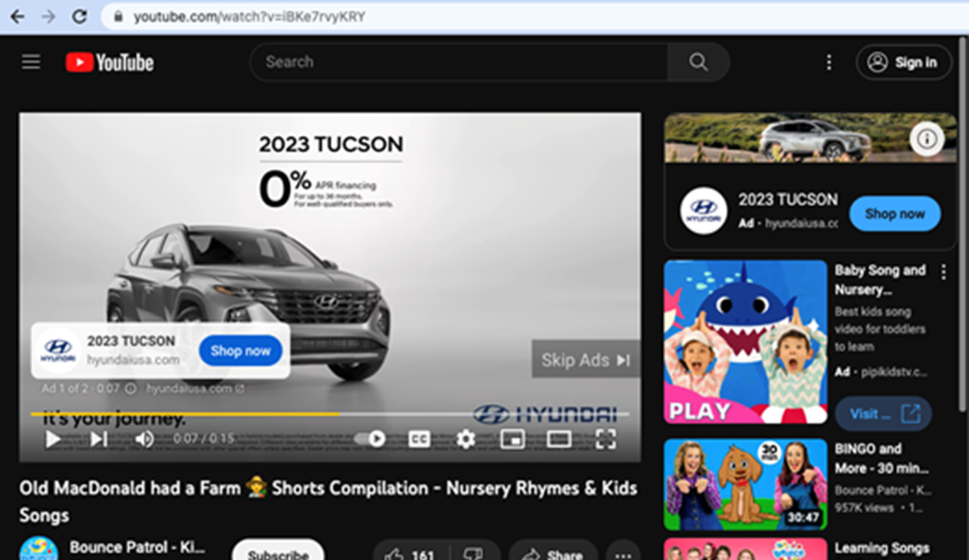This screenshot has width=969, height=560.
Task: Click Shop now in the sidebar Tucson ad
Action: (x=895, y=214)
